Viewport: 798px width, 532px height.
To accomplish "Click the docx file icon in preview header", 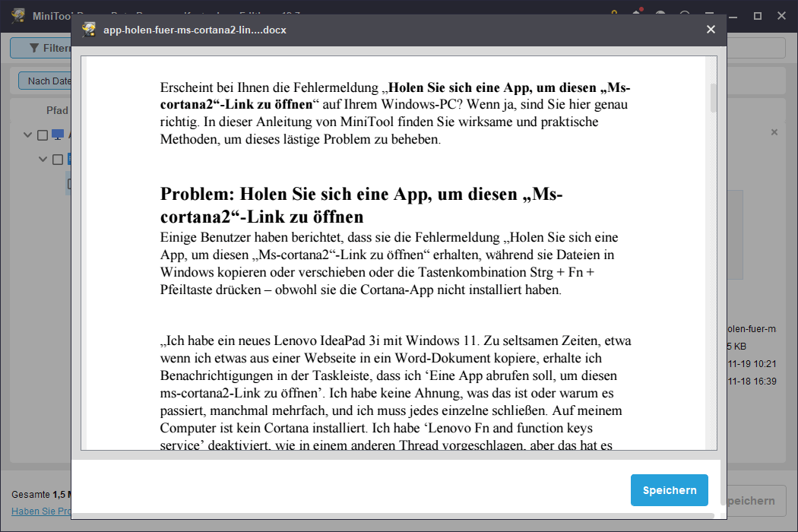I will (90, 30).
